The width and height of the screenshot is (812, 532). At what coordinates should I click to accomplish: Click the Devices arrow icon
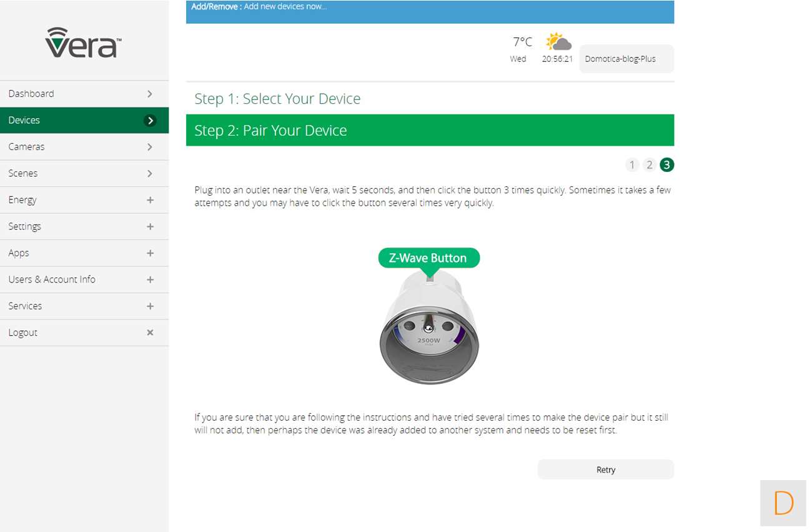[x=150, y=121]
